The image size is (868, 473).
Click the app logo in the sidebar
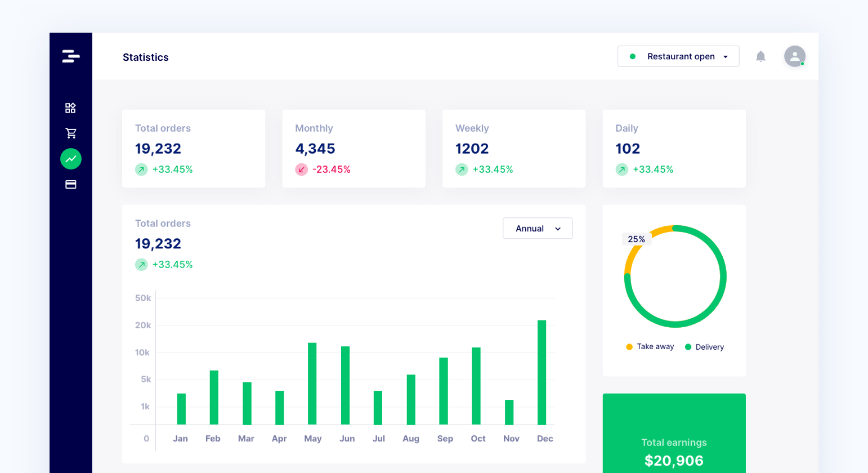click(x=71, y=56)
